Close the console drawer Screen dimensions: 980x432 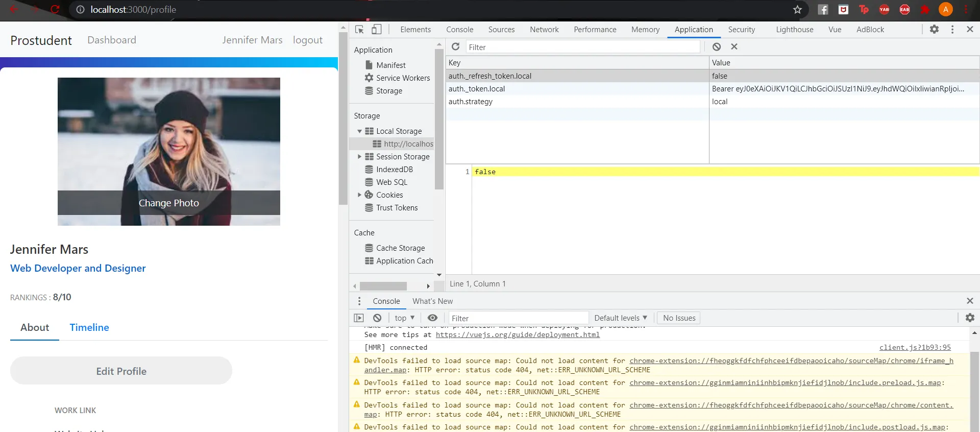click(x=970, y=301)
